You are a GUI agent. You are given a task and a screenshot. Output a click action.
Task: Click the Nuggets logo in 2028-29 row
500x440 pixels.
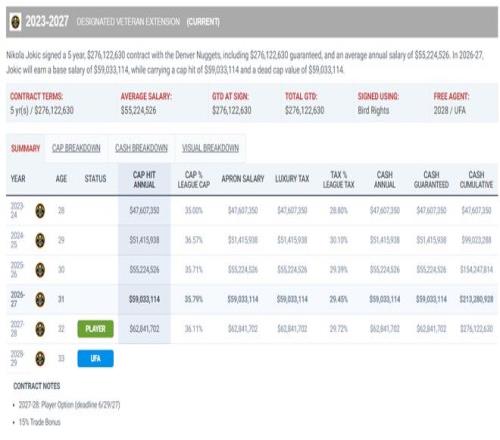pyautogui.click(x=40, y=359)
